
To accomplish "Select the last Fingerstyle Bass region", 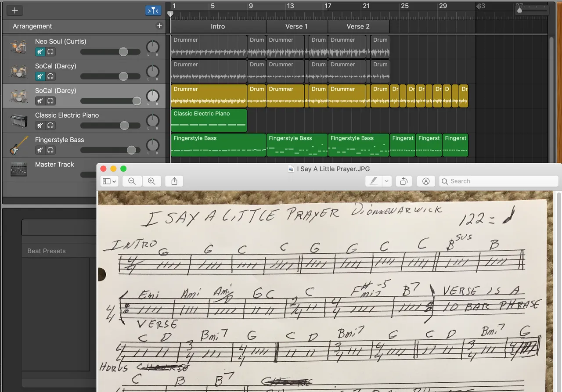I will tap(455, 145).
